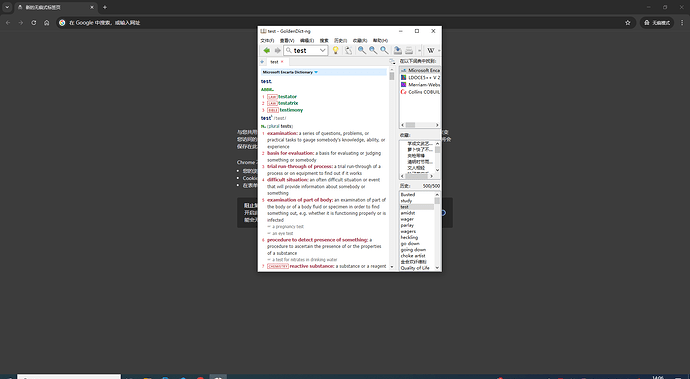Click the article vertical scrollbar down arrow
The image size is (690, 379).
point(392,267)
